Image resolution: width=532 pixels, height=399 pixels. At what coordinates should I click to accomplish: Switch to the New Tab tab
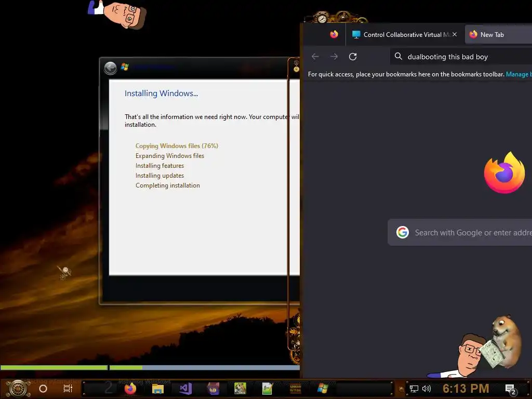pos(498,35)
